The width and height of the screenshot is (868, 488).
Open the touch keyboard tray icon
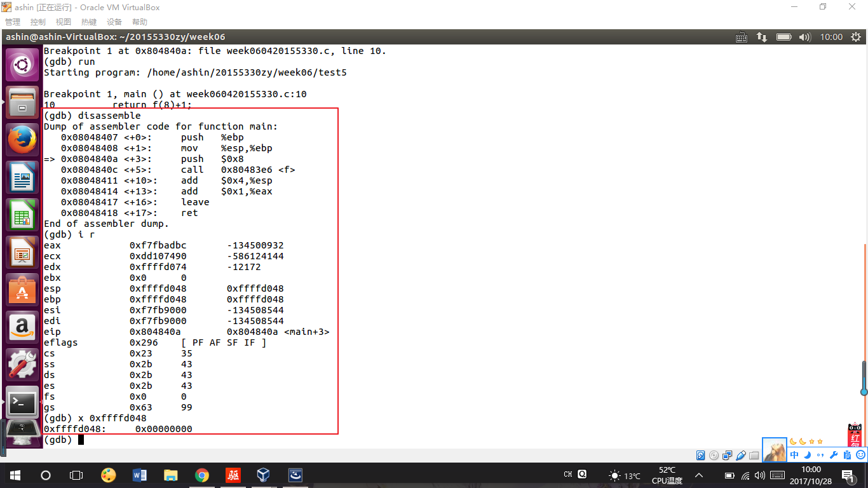(777, 475)
